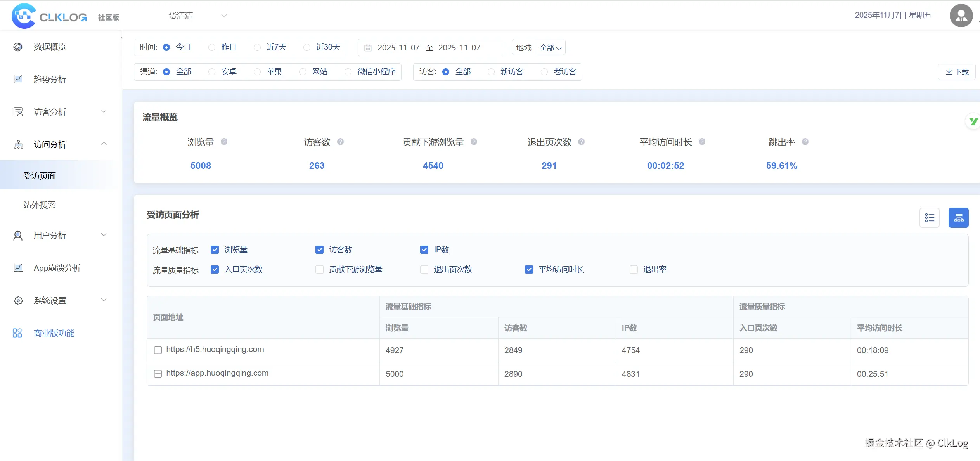Viewport: 980px width, 461px height.
Task: Select 微信小程序 channel radio
Action: (348, 72)
